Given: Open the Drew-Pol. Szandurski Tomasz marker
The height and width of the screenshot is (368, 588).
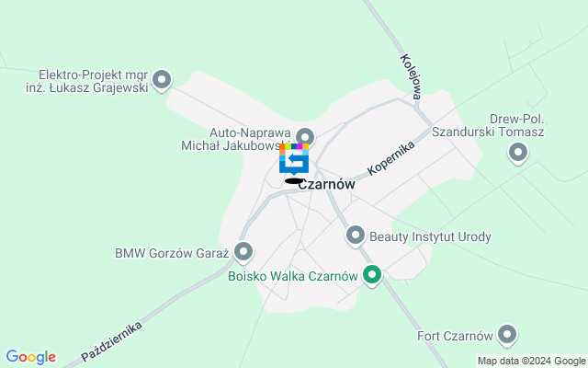Looking at the screenshot, I should [518, 154].
